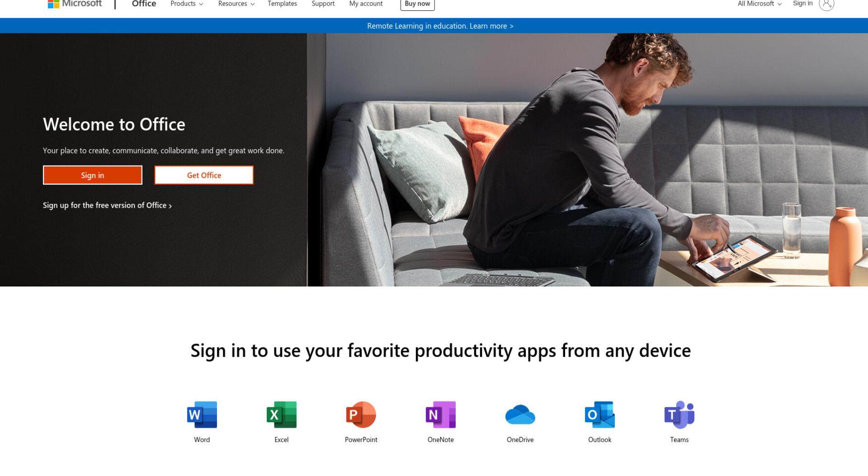The width and height of the screenshot is (868, 476).
Task: Click the Welcome to Office heading
Action: (114, 124)
